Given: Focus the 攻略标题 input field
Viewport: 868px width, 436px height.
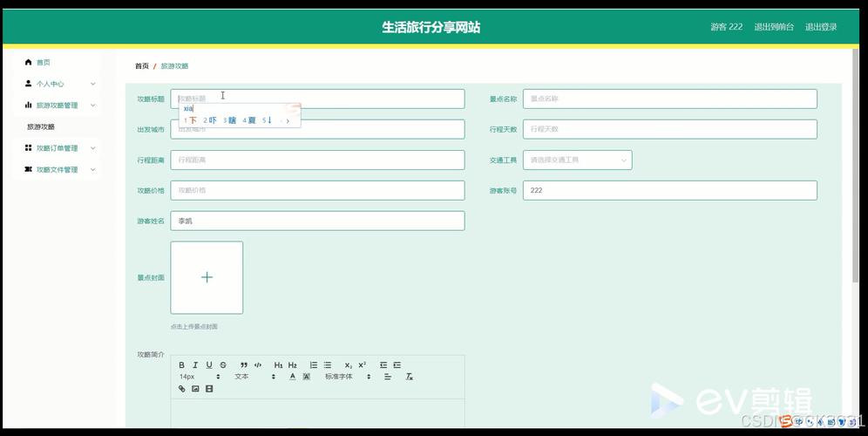Looking at the screenshot, I should click(318, 99).
